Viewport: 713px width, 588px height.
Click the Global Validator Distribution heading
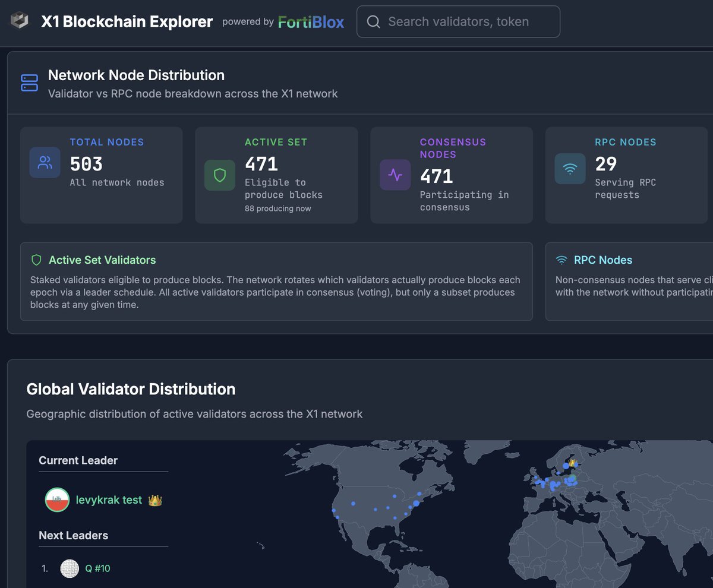[131, 390]
